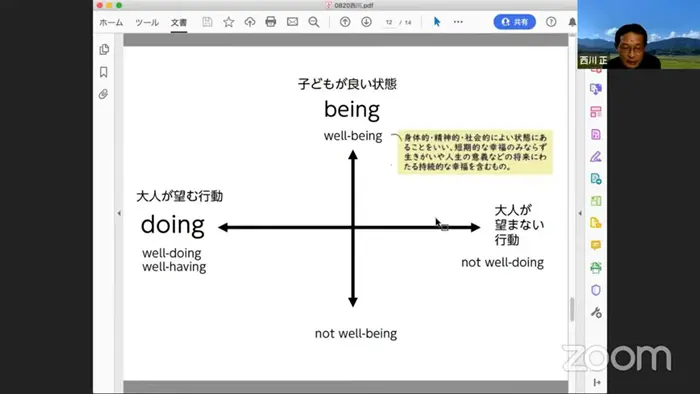The height and width of the screenshot is (394, 700).
Task: Click the upload to cloud icon
Action: tap(250, 22)
